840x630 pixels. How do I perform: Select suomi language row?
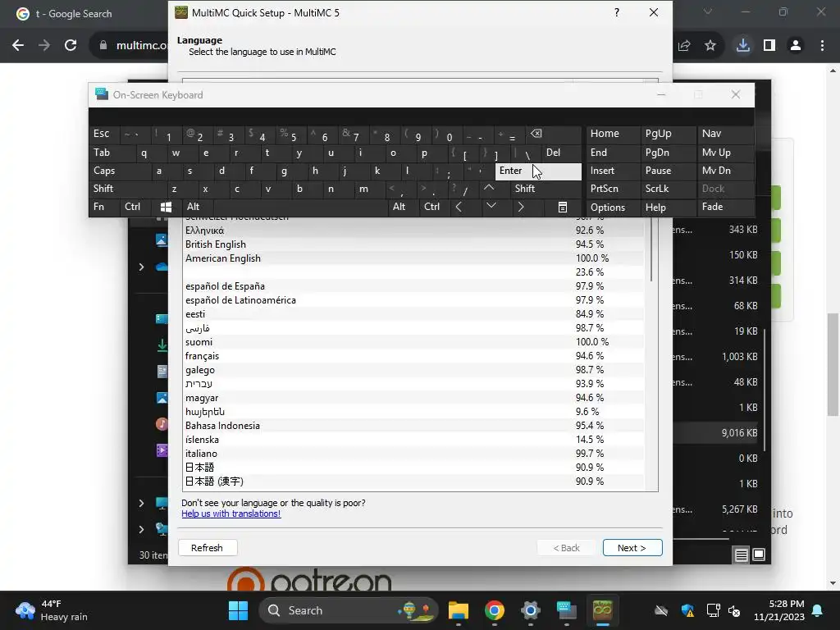413,342
